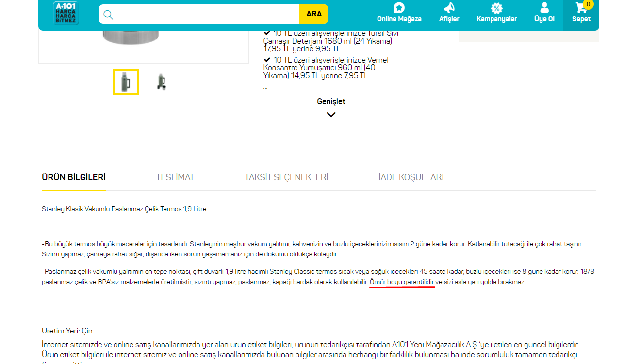Click the A101 Harca Harca Bitmez logo
This screenshot has height=364, width=624.
point(66,13)
